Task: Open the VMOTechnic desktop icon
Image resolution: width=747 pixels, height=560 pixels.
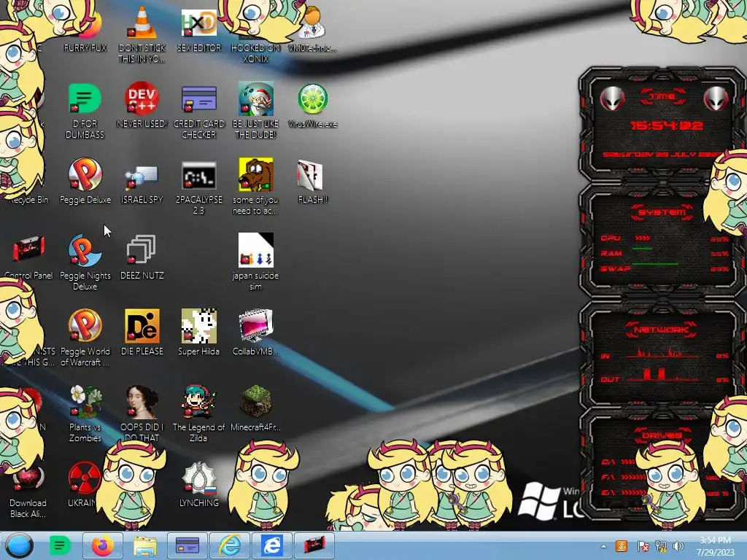Action: [x=312, y=23]
